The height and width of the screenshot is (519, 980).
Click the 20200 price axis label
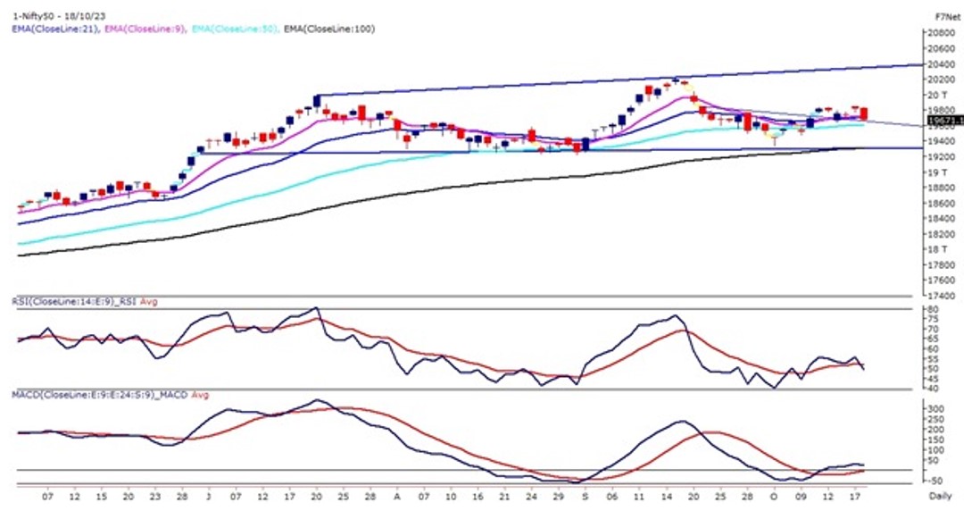(943, 80)
